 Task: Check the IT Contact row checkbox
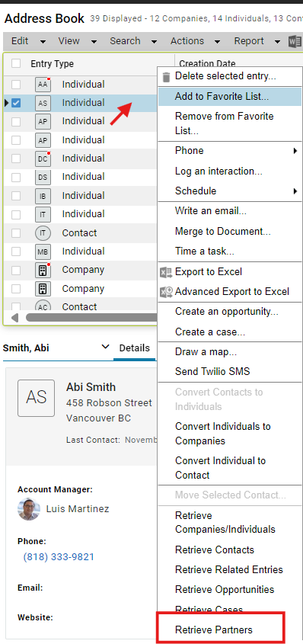pyautogui.click(x=16, y=233)
